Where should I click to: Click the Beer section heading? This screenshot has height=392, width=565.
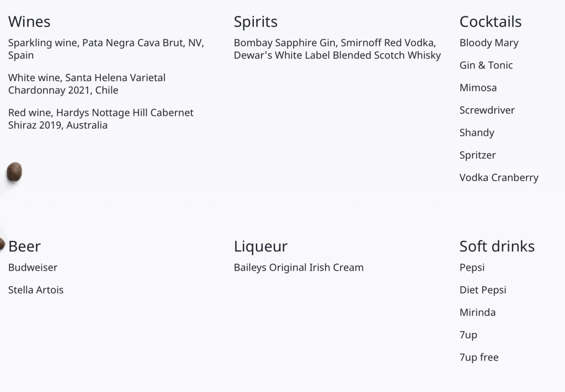click(x=24, y=246)
